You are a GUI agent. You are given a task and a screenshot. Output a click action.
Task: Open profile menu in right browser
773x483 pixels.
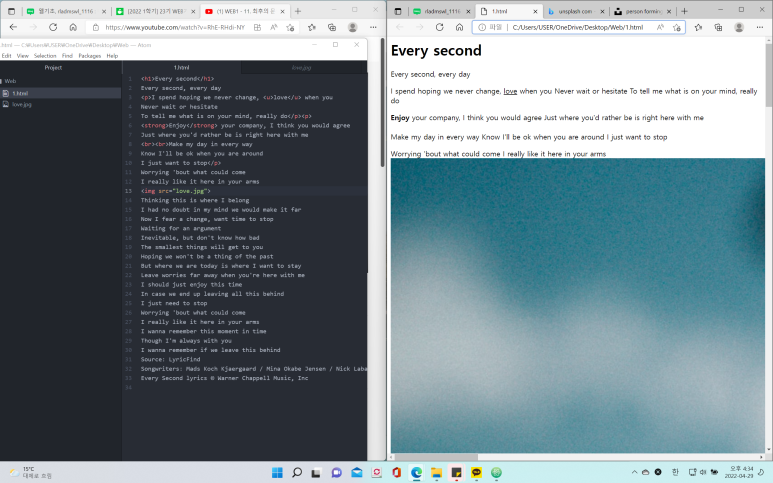[739, 28]
